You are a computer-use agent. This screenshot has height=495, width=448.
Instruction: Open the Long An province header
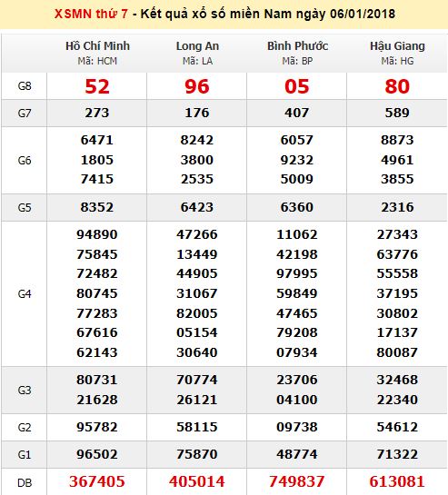pyautogui.click(x=197, y=46)
